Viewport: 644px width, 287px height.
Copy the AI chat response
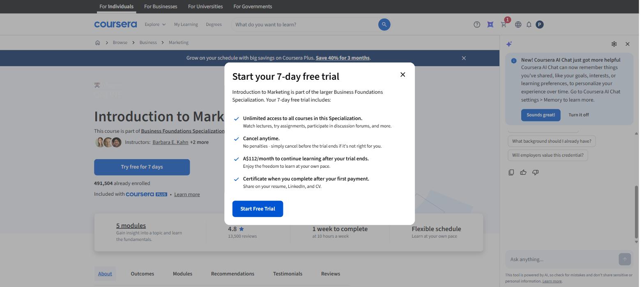(x=511, y=172)
